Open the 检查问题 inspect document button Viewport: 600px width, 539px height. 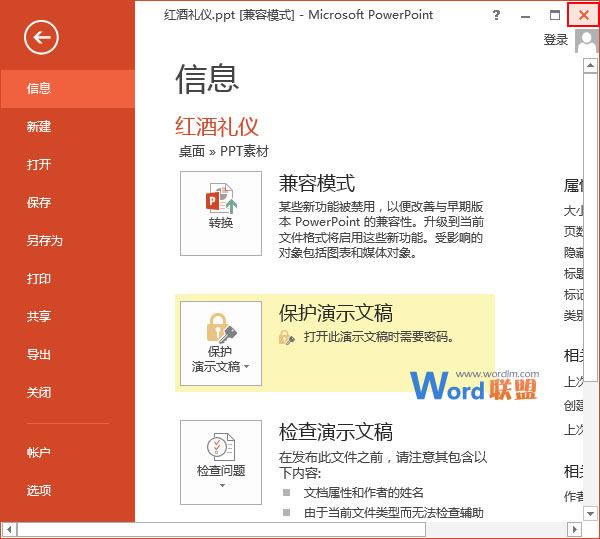click(221, 462)
